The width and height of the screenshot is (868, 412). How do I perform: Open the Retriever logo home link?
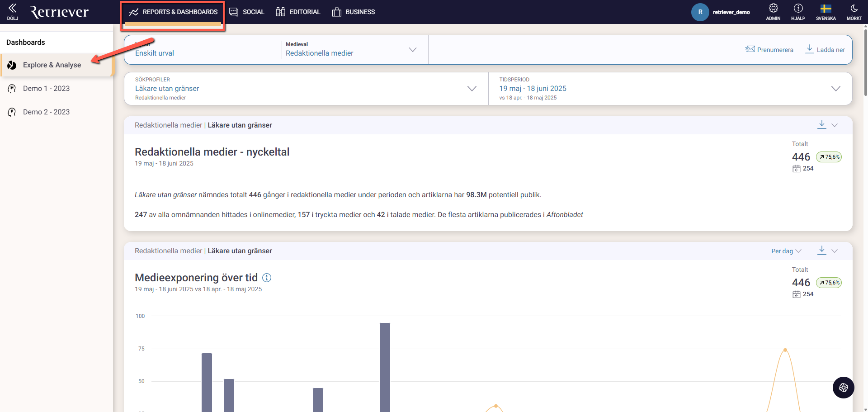(59, 11)
